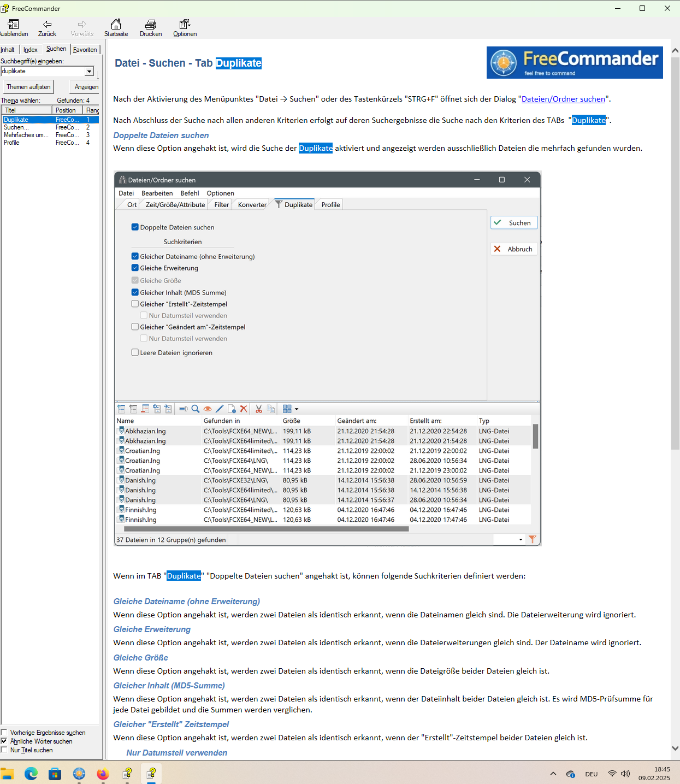Click the results list vertical scrollbar in dialog screenshot

coord(536,436)
